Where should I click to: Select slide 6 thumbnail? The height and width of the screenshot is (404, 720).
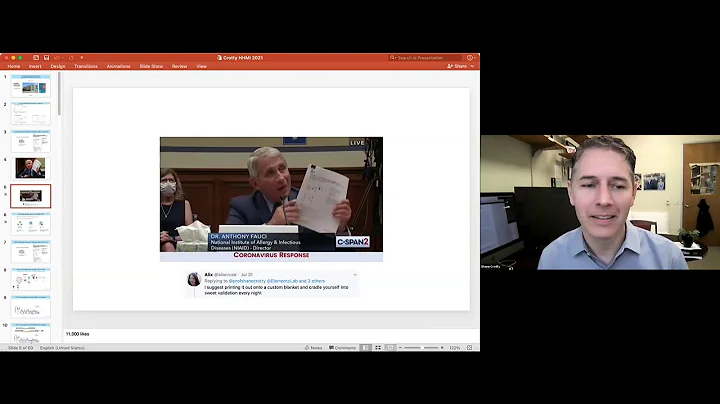click(x=31, y=224)
